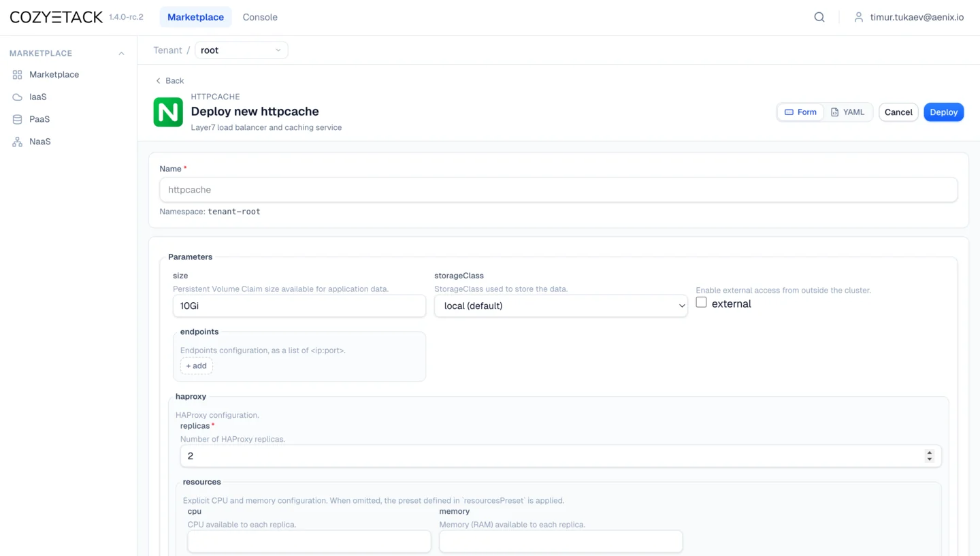Click the version text 1.4.0-rc.2

tap(126, 17)
